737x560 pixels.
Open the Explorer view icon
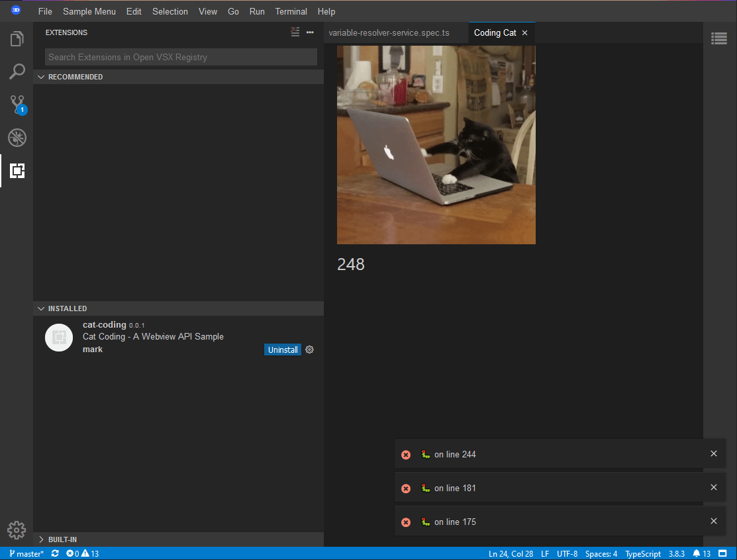click(x=17, y=38)
